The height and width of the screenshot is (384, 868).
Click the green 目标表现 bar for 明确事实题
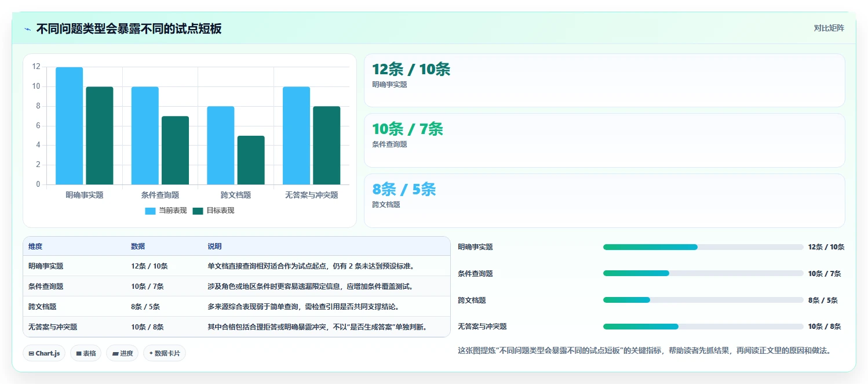(100, 136)
